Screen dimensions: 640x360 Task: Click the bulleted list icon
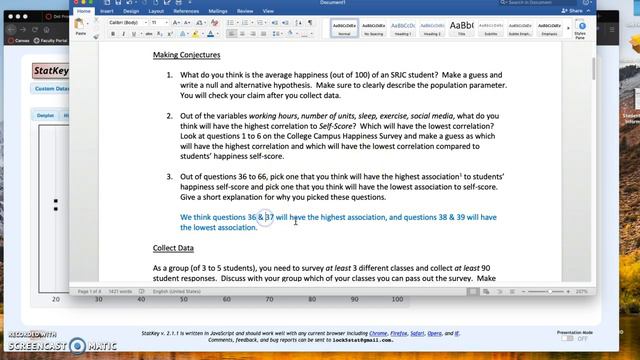231,23
